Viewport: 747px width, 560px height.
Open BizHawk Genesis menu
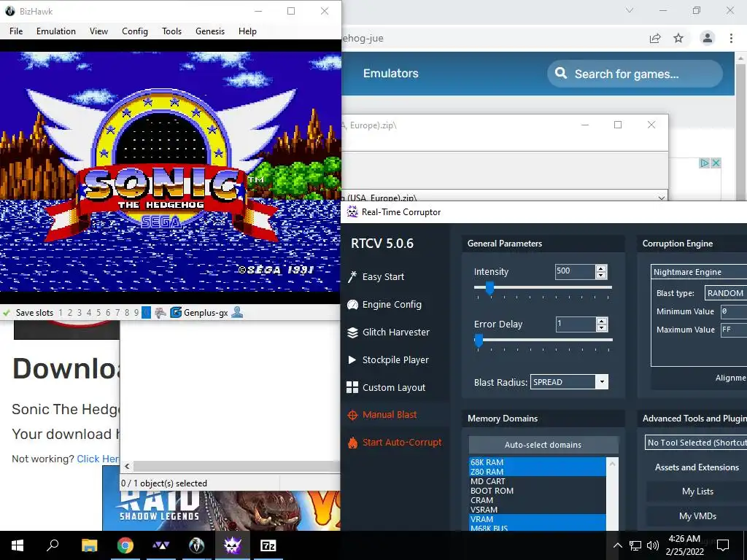[x=209, y=31]
